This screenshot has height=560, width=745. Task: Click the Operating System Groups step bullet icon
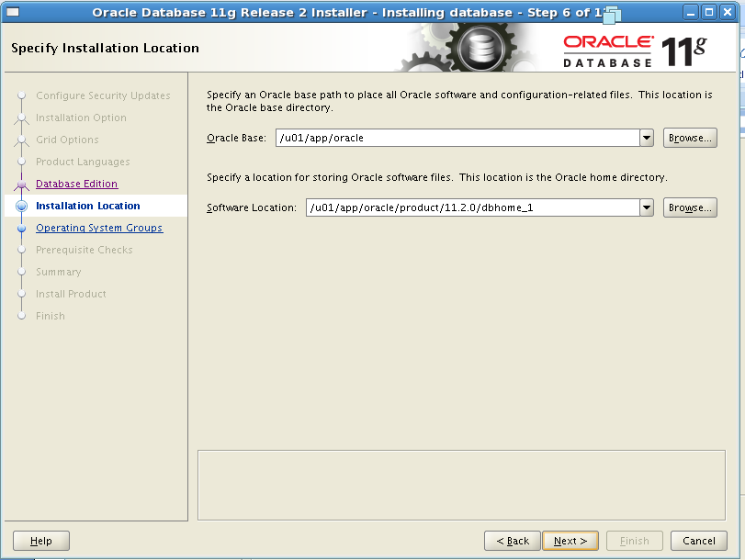pos(21,228)
